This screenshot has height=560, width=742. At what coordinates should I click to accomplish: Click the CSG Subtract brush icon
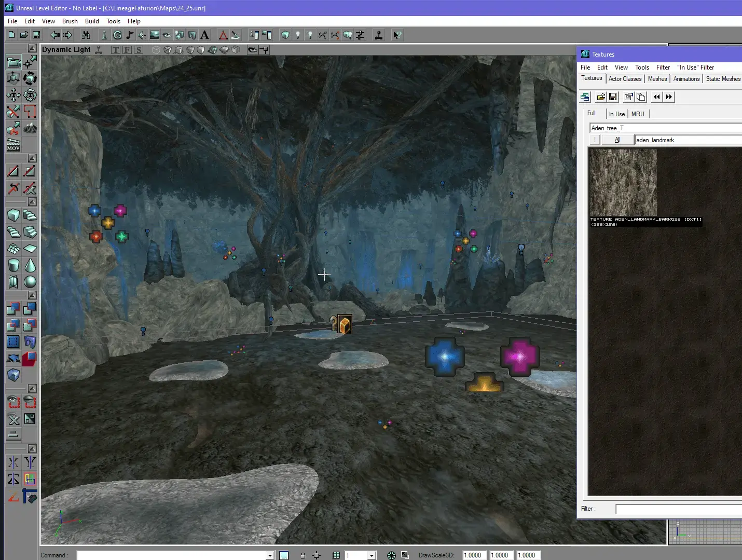point(30,308)
